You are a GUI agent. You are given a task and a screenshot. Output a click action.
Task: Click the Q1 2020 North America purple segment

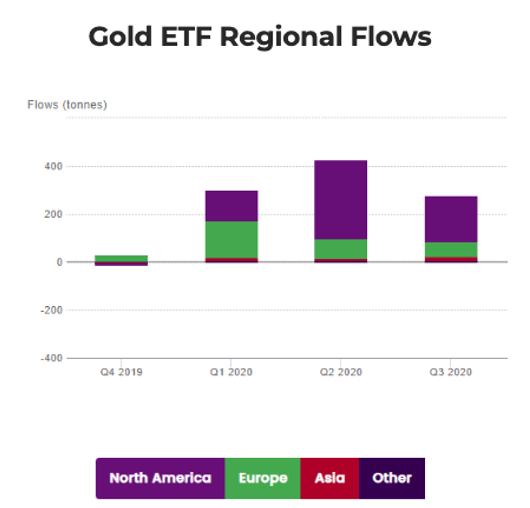232,206
